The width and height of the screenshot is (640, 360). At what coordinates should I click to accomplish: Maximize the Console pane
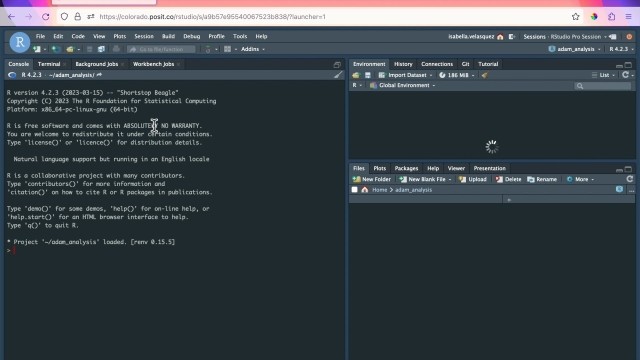tap(337, 64)
